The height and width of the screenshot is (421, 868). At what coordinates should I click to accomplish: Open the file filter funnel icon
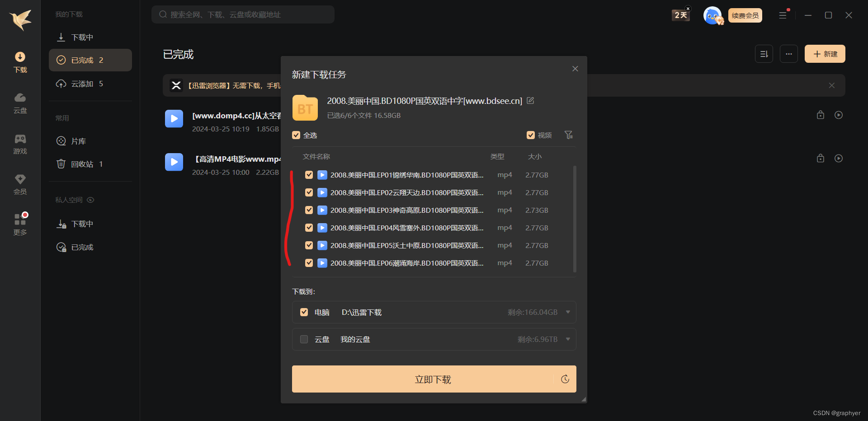pos(569,135)
